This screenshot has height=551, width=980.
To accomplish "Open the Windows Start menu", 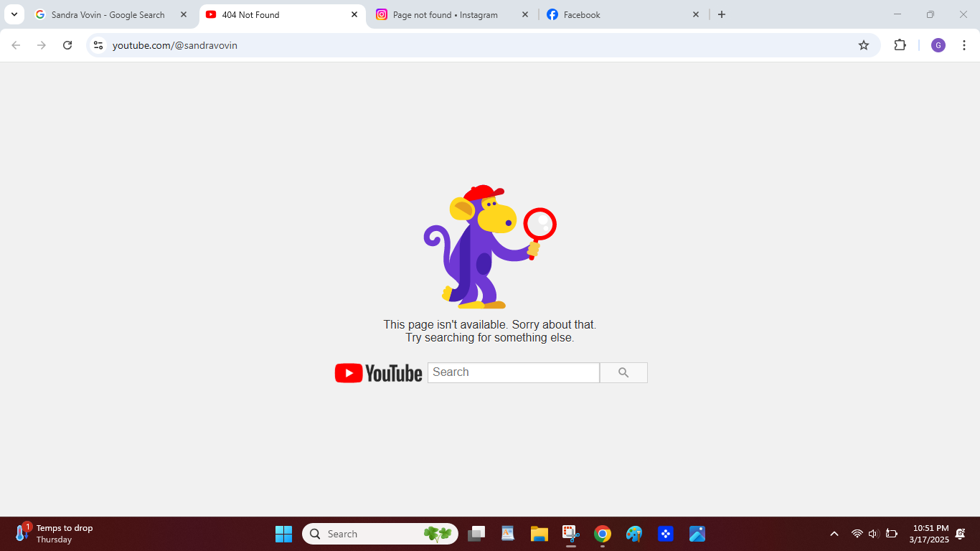I will point(284,534).
